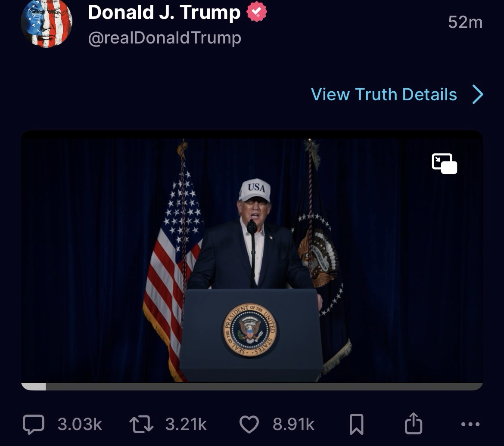This screenshot has width=504, height=446.
Task: View the 3.21k ReTruths count
Action: pos(186,424)
